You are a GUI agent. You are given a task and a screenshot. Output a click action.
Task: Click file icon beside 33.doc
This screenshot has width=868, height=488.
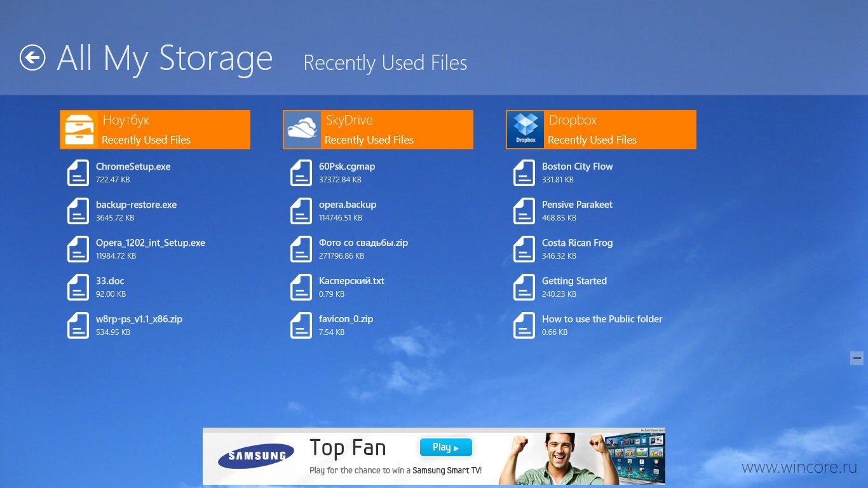78,287
